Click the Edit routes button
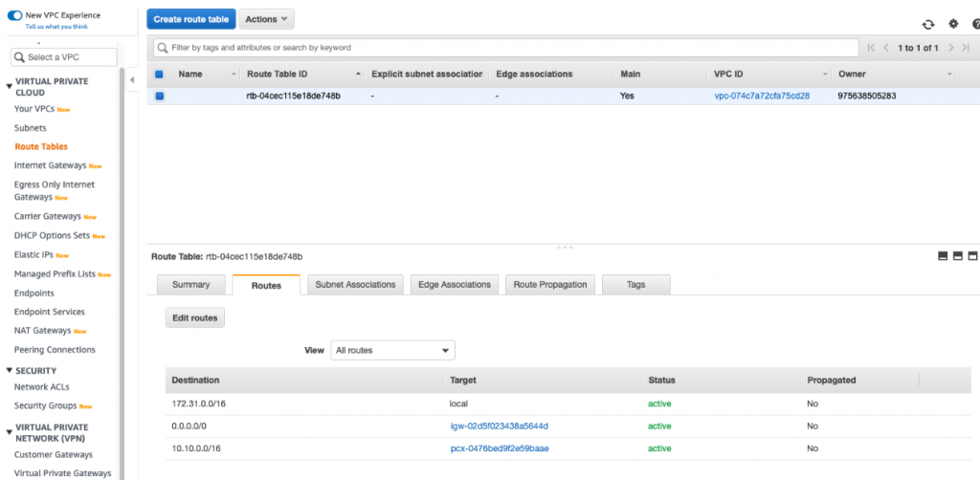Viewport: 980px width, 480px height. coord(195,317)
